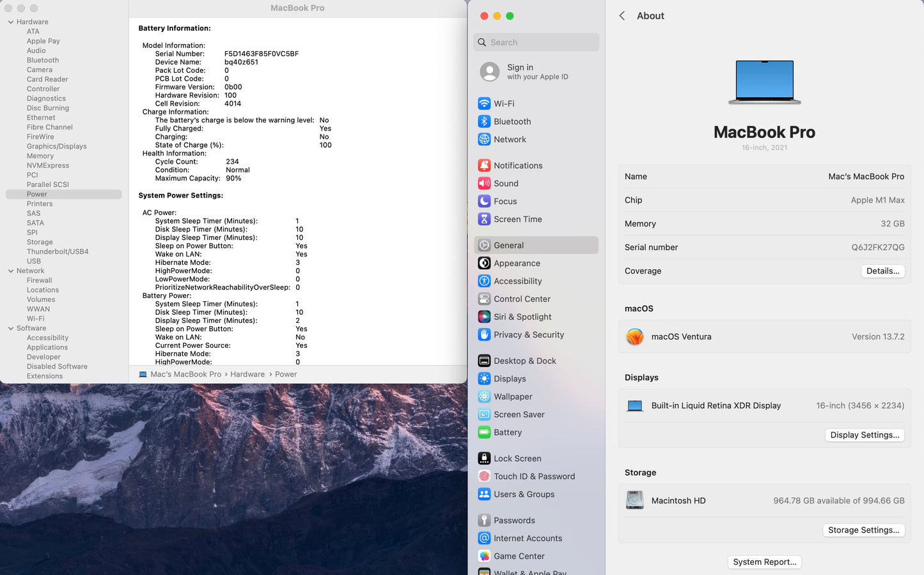This screenshot has height=575, width=924.
Task: Go back using the About back chevron
Action: (622, 16)
